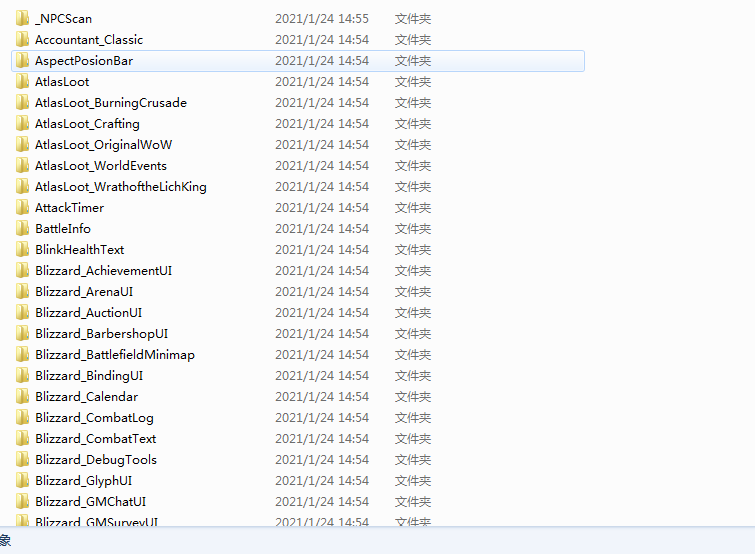Screen dimensions: 755x554
Task: Select the AtlasLoot_Crafting folder name
Action: click(87, 124)
